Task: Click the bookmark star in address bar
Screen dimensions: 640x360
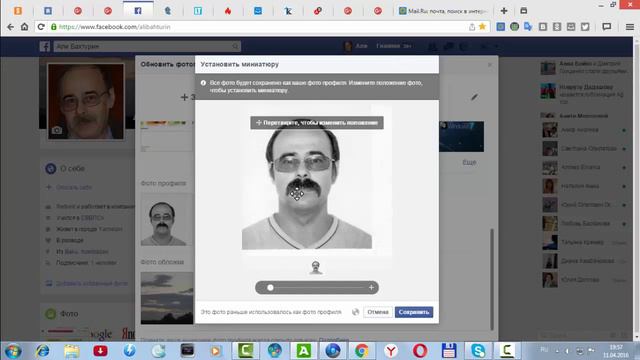Action: click(x=482, y=27)
